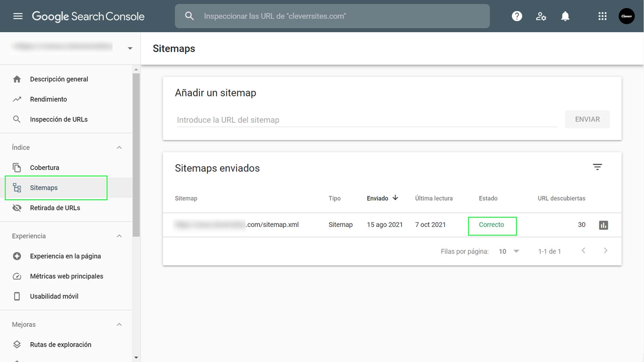Open the Cleverr account avatar
The width and height of the screenshot is (644, 362).
coord(627,16)
